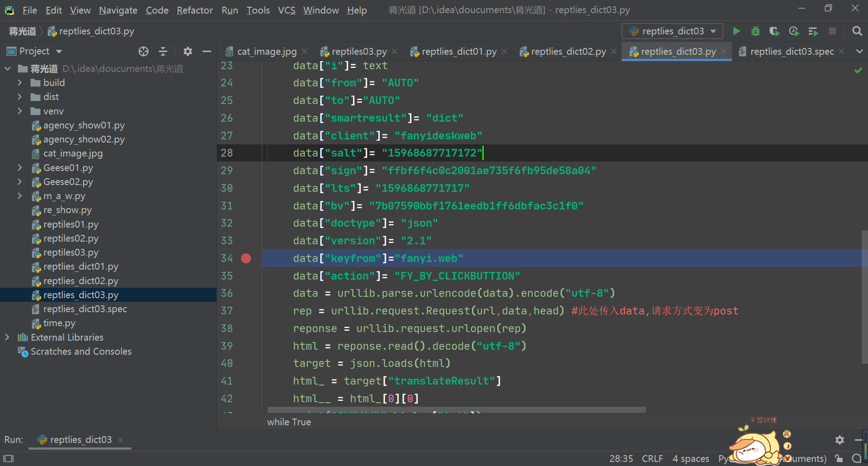Select re_show.py in project tree
This screenshot has height=466, width=868.
[x=67, y=210]
